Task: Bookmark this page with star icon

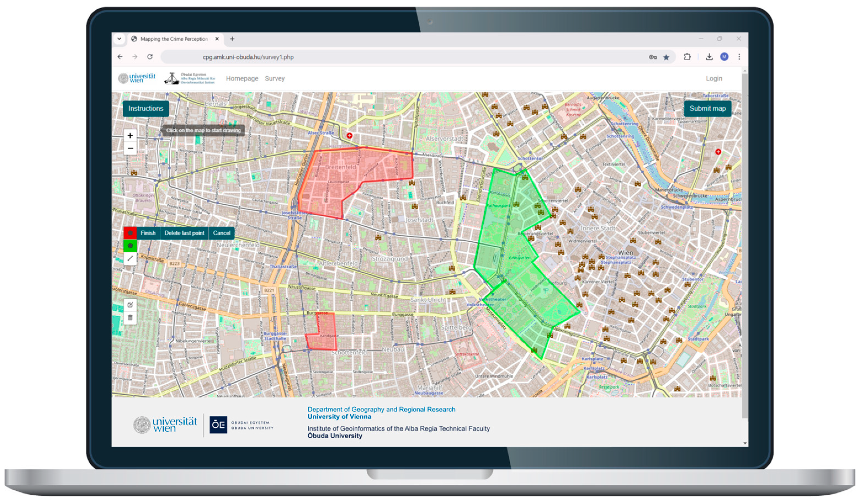Action: (666, 57)
